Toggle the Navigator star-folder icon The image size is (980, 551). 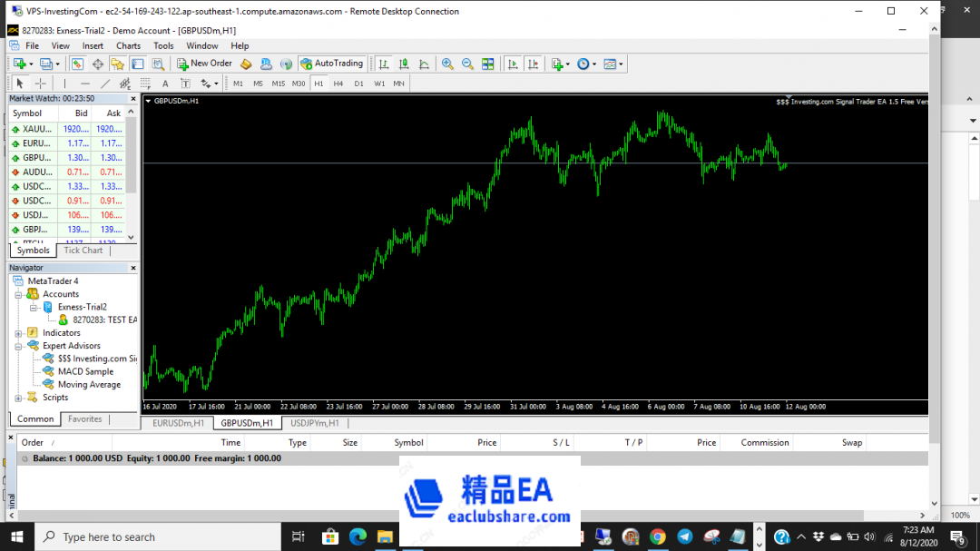117,64
